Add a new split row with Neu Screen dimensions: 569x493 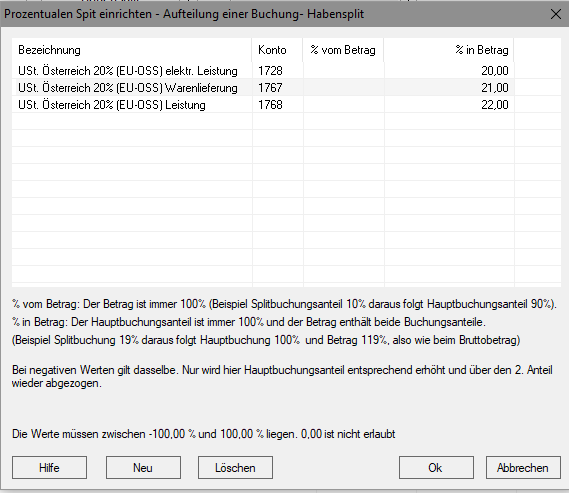pyautogui.click(x=143, y=467)
